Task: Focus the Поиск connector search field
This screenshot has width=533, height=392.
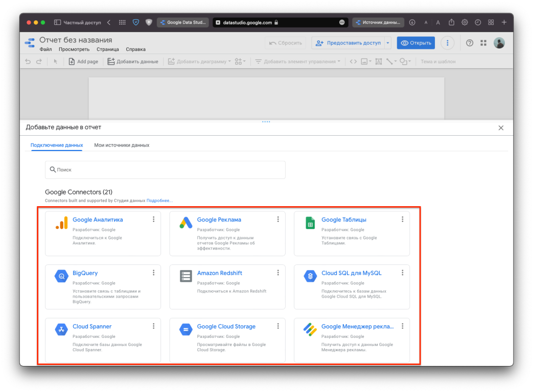Action: pos(165,169)
